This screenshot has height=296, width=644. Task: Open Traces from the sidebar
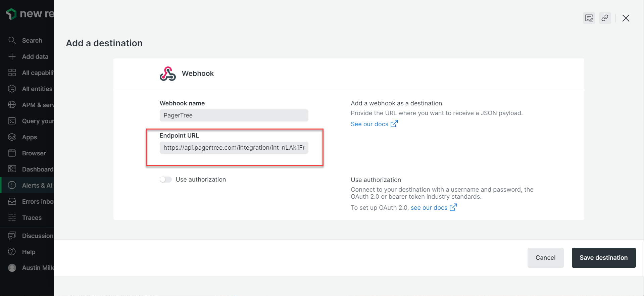click(32, 217)
